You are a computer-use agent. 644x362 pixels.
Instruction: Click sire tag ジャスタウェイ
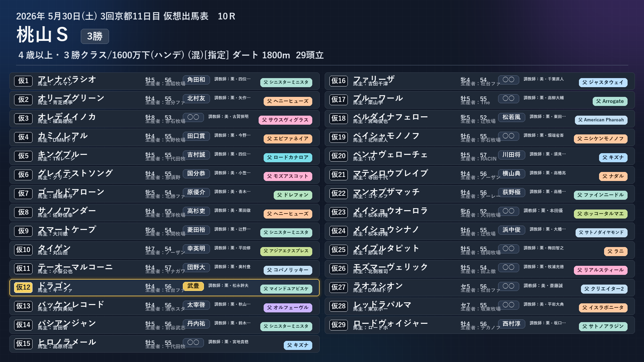pyautogui.click(x=603, y=82)
